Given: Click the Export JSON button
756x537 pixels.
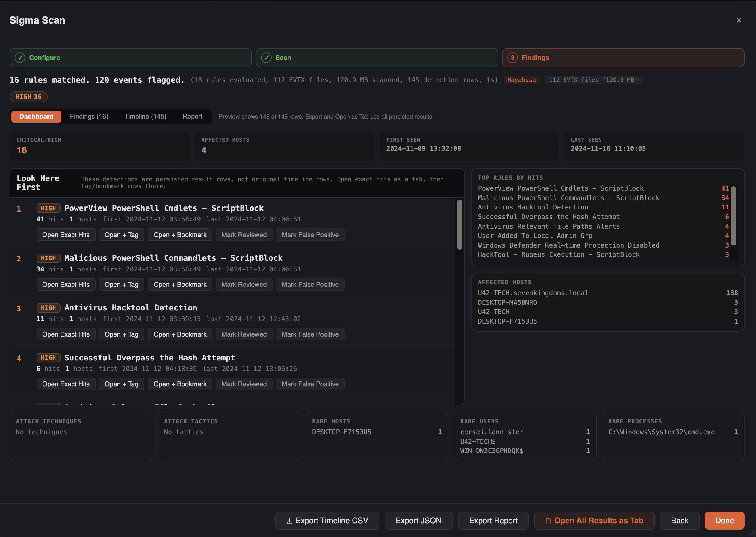Looking at the screenshot, I should (x=418, y=521).
